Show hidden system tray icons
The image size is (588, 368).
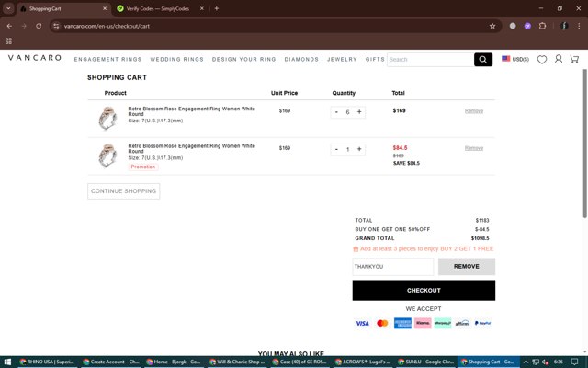[526, 362]
